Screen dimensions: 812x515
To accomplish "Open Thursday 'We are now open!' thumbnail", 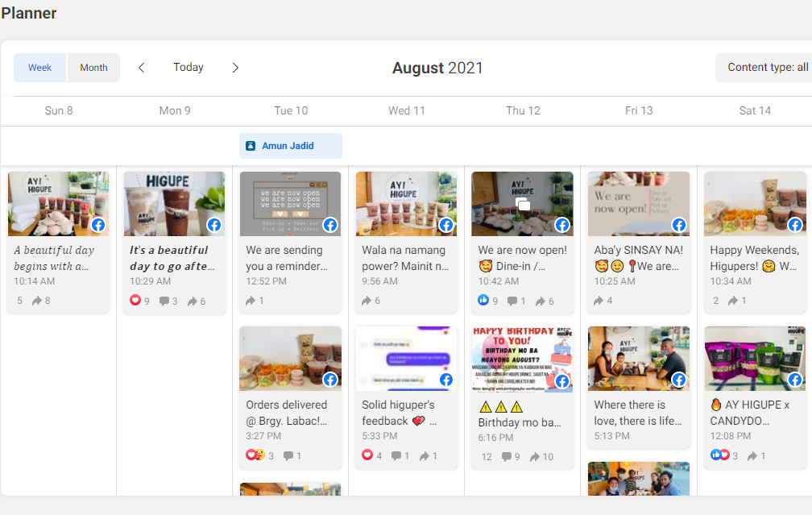I will 523,204.
